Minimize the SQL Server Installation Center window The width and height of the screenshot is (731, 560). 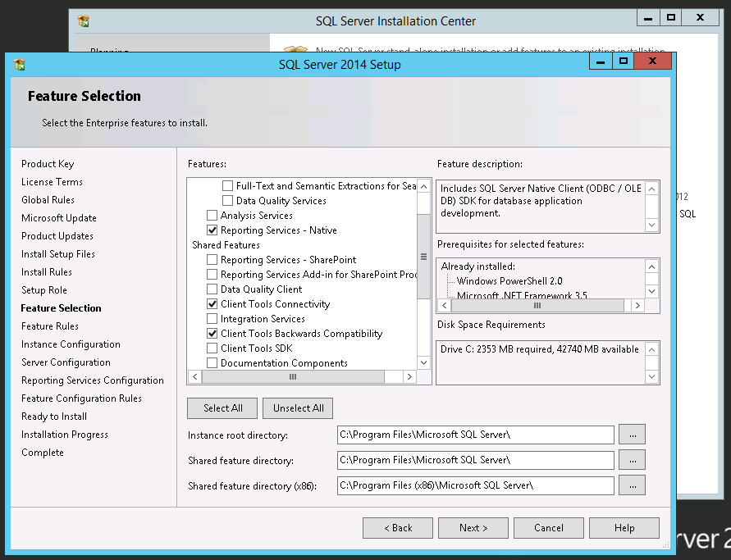[648, 18]
